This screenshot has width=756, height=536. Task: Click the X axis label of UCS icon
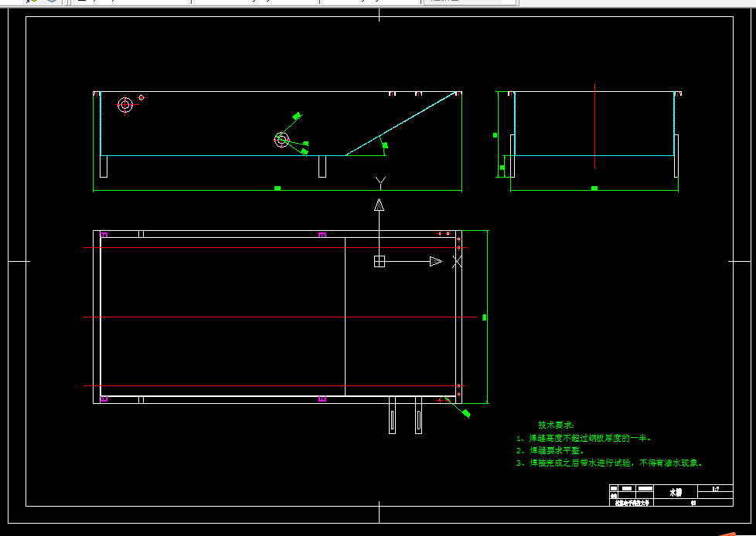(x=457, y=262)
